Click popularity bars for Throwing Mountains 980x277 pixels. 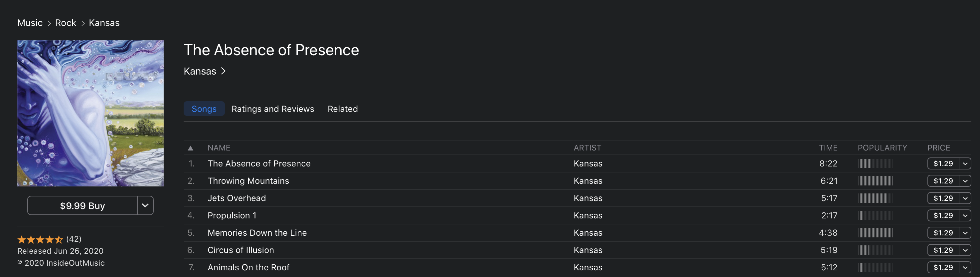coord(875,181)
